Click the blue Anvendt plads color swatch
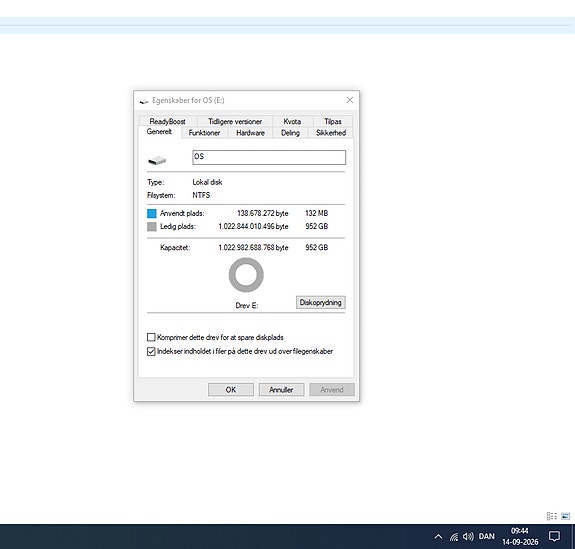The width and height of the screenshot is (575, 549). click(151, 213)
